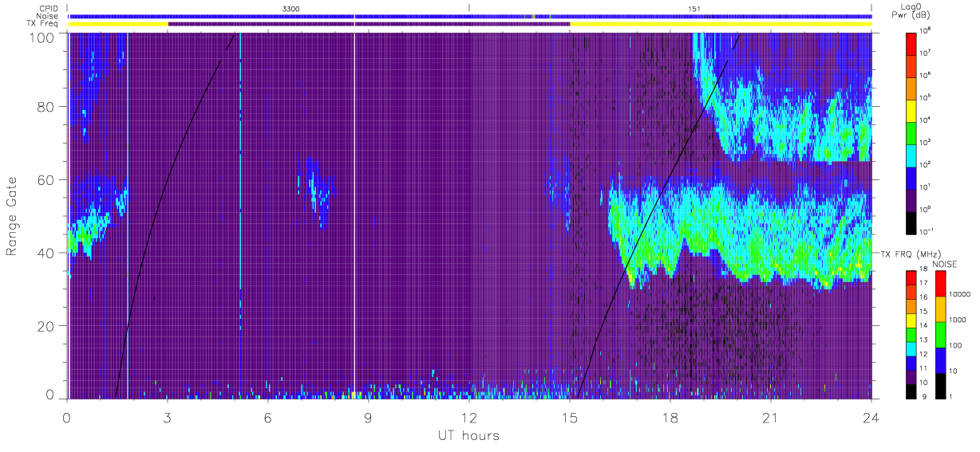The image size is (980, 452).
Task: Pick the red swatch in TX FRQ colorbar
Action: (911, 277)
